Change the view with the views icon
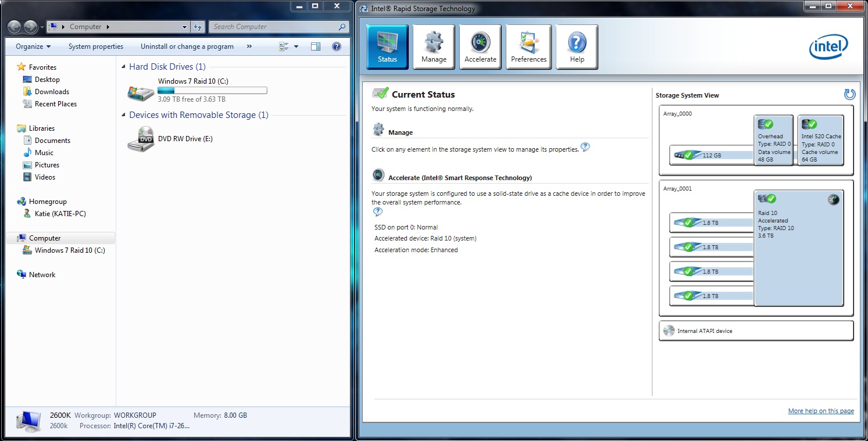This screenshot has height=441, width=868. (x=284, y=46)
